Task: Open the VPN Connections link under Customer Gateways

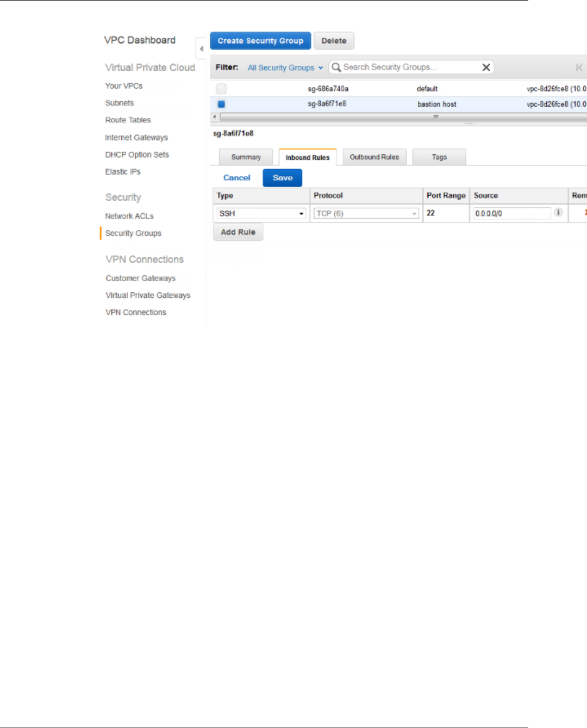Action: (x=136, y=313)
